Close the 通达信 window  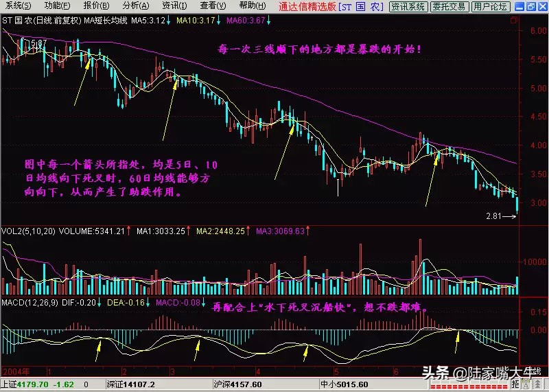tap(542, 6)
